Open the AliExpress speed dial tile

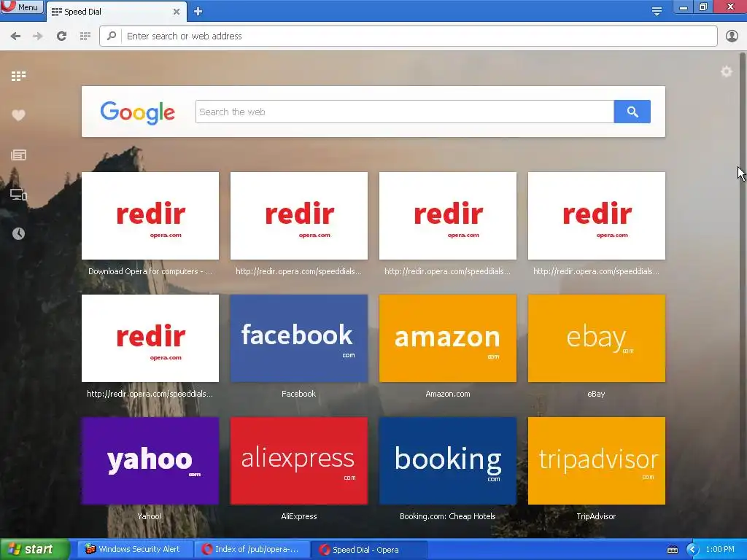298,461
